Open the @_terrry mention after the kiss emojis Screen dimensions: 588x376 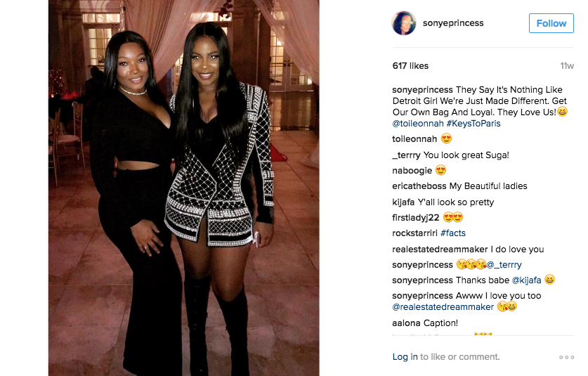504,265
